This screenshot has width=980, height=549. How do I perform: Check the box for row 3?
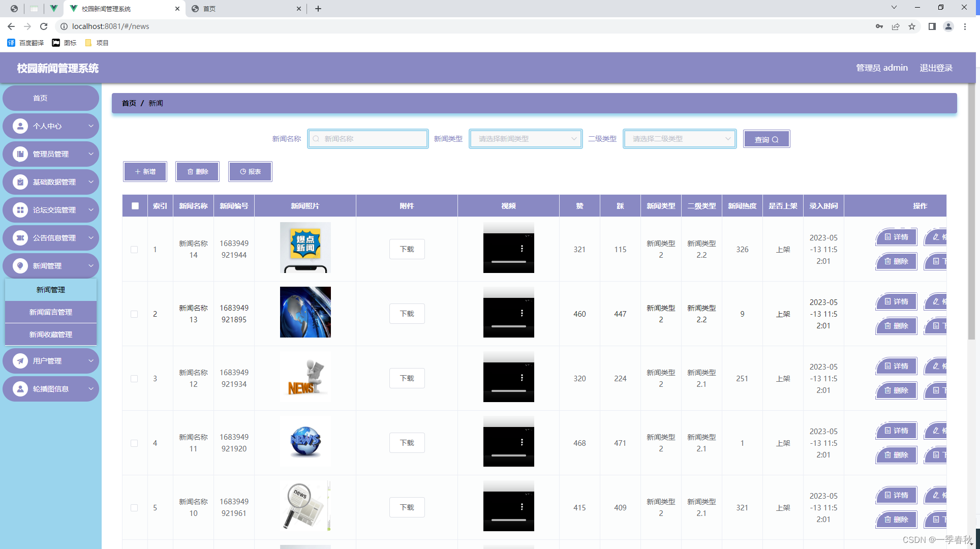click(x=134, y=379)
